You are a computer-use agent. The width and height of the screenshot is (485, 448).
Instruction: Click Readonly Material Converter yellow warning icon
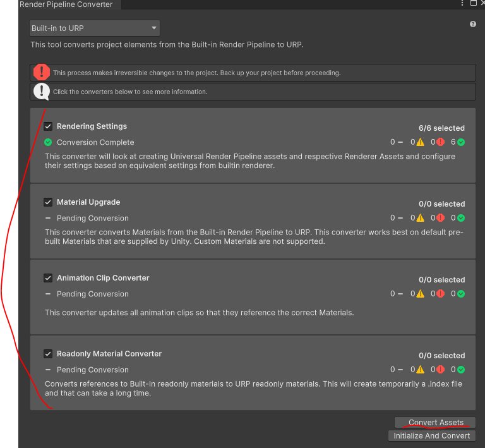click(x=420, y=370)
